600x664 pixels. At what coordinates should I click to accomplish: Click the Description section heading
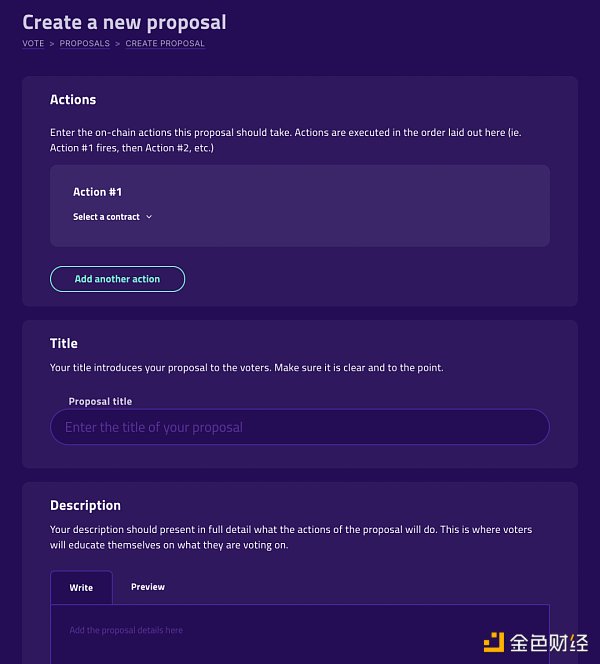point(85,505)
